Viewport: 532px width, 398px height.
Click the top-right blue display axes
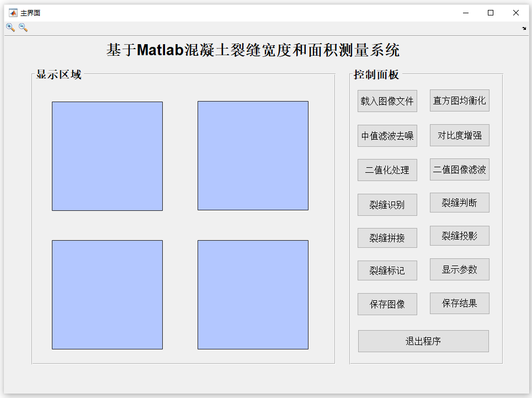(x=253, y=156)
